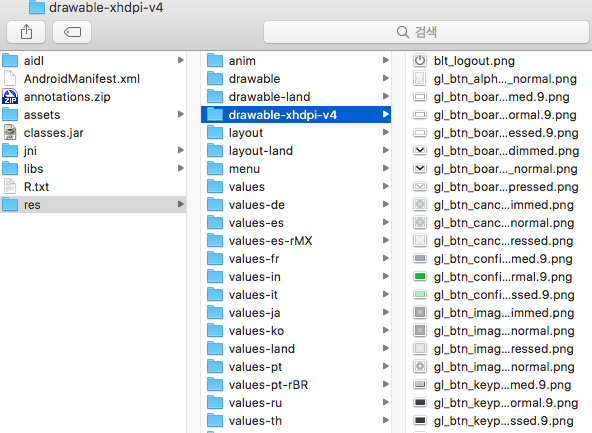Click the res folder disclosure arrow
The height and width of the screenshot is (433, 592).
[x=181, y=204]
